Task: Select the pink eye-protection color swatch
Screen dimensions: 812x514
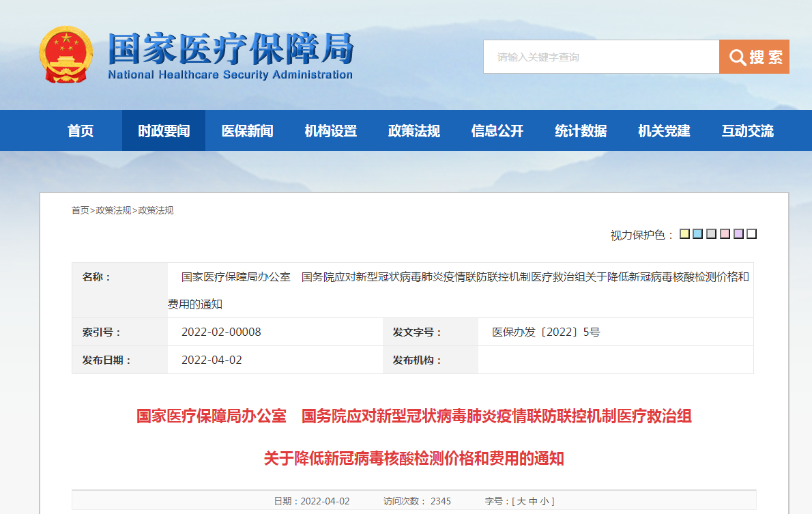Action: pos(725,234)
